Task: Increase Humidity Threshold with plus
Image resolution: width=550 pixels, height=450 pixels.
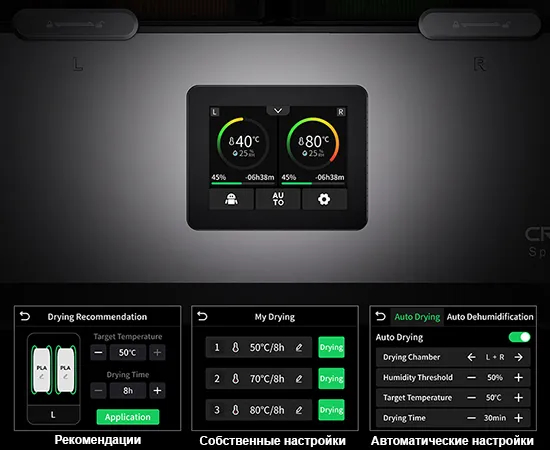Action: tap(518, 377)
